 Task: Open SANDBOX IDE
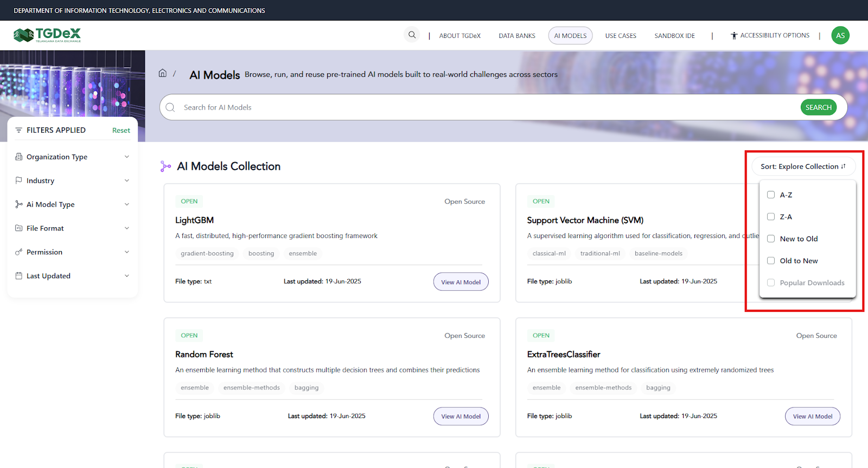(674, 36)
